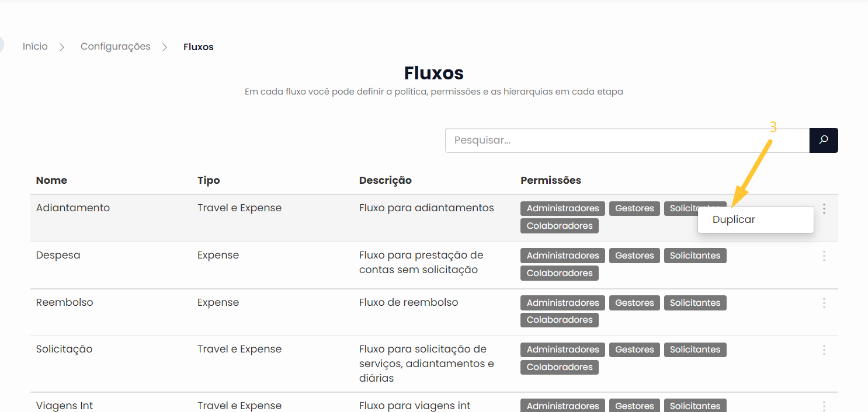Click the Gestores tag in Despesa row
Image resolution: width=868 pixels, height=412 pixels.
pos(634,256)
